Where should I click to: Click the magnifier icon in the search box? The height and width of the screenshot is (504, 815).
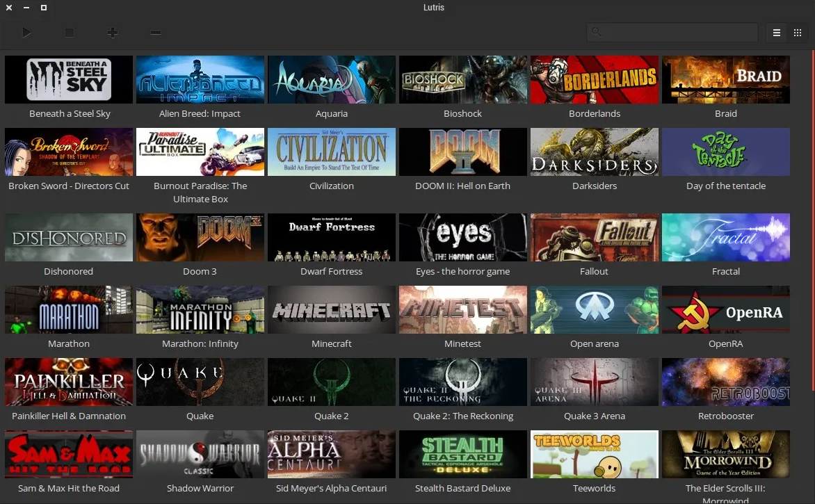(x=596, y=32)
